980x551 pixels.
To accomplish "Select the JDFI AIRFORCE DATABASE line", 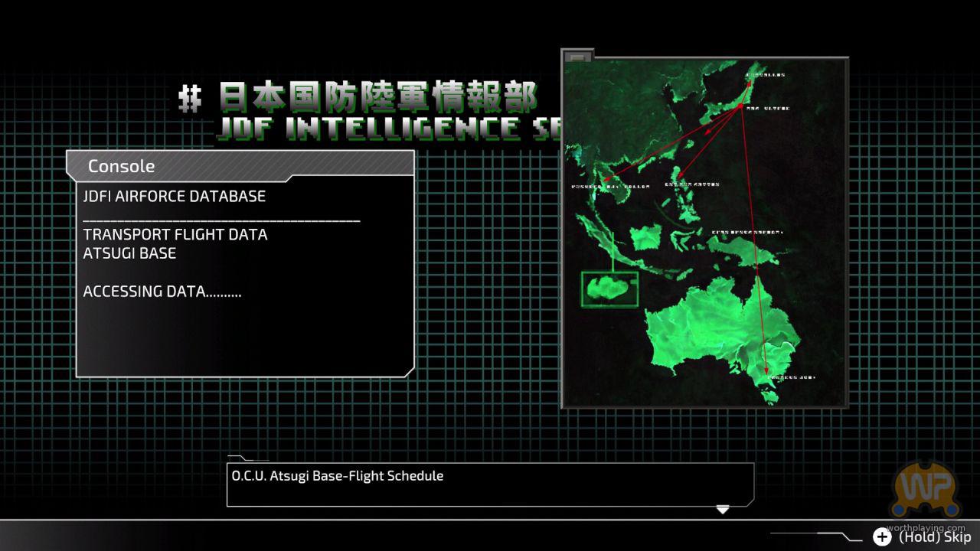I will [175, 196].
